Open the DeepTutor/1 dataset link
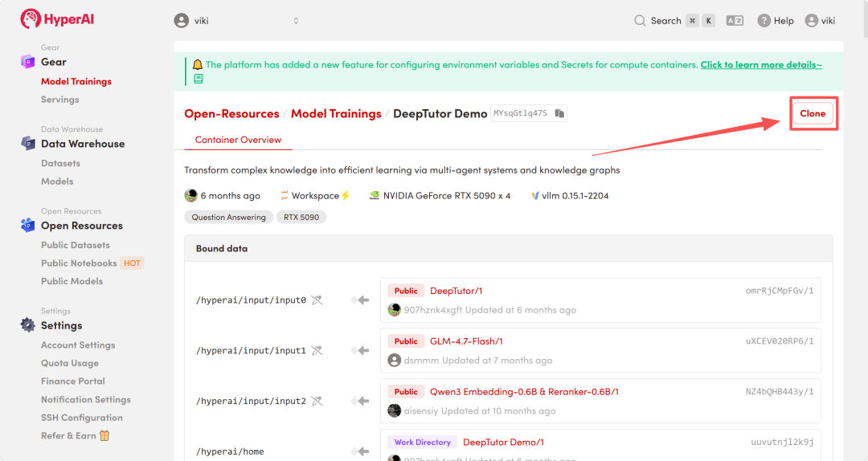This screenshot has width=868, height=461. [x=457, y=291]
